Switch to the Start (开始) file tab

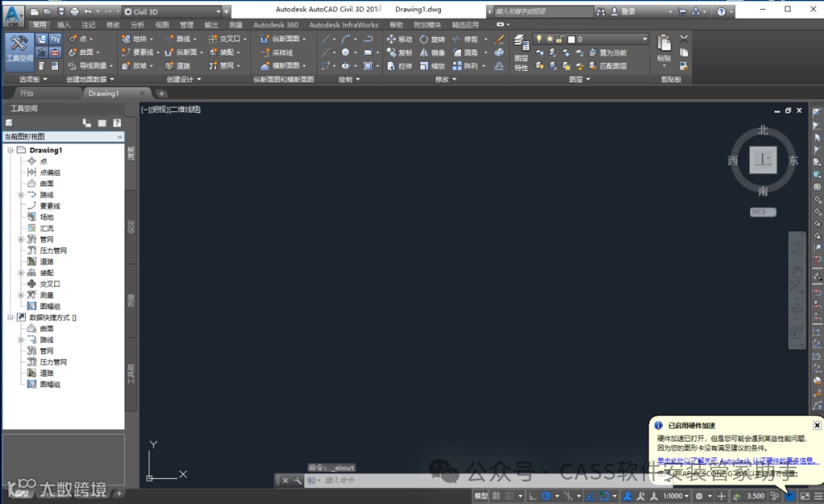tap(26, 94)
